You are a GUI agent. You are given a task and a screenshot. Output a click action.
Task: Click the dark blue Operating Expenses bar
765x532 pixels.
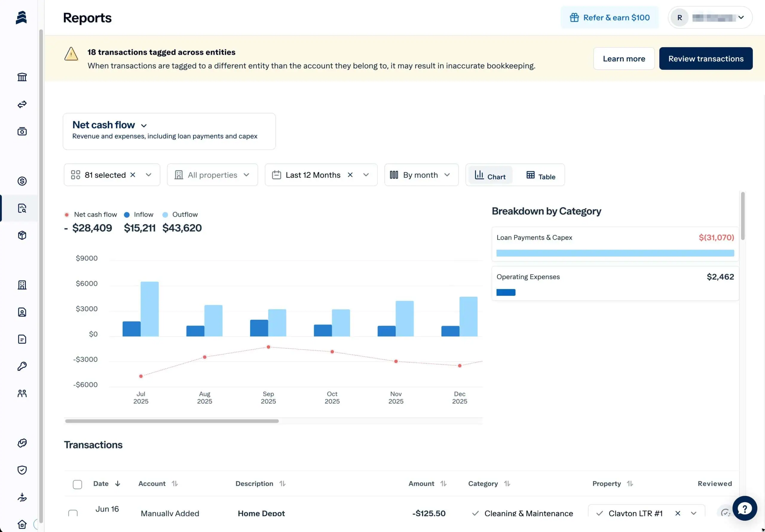[x=506, y=292]
